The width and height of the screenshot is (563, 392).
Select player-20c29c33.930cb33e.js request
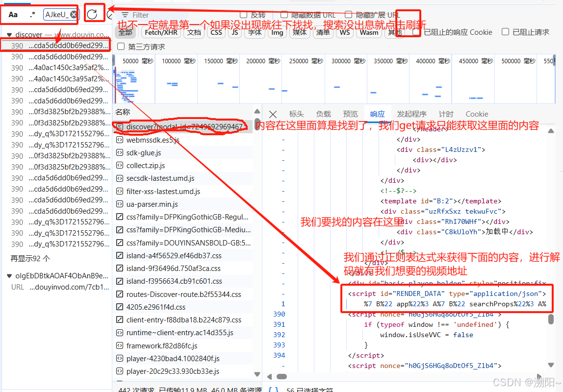tap(183, 371)
